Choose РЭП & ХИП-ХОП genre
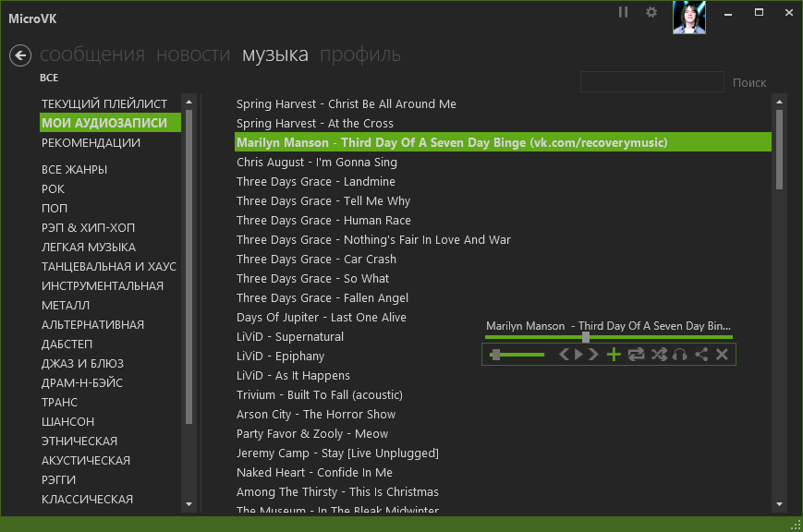The height and width of the screenshot is (532, 803). (x=88, y=228)
